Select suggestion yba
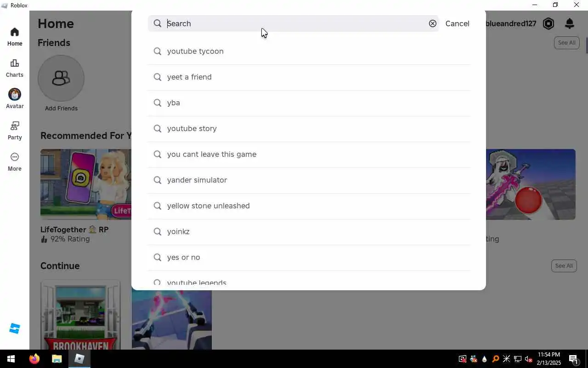588x368 pixels. tap(309, 103)
